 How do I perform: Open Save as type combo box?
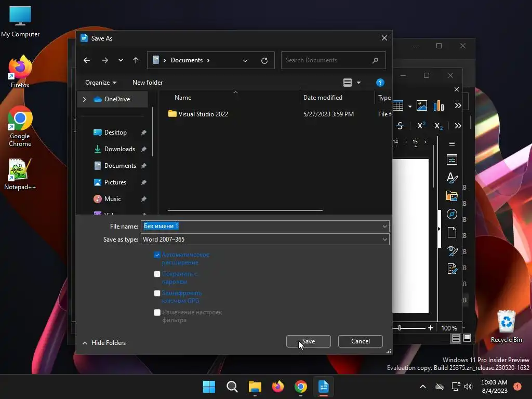265,239
